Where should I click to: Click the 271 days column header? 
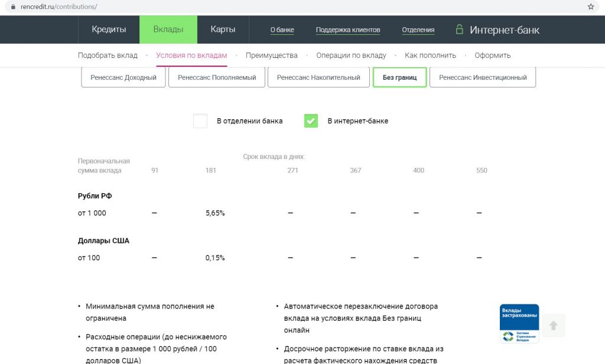tap(293, 170)
